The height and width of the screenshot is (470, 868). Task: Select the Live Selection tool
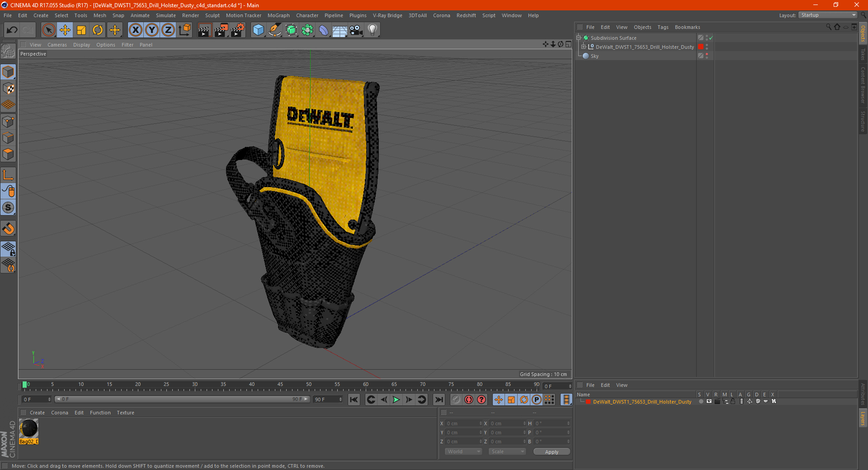(48, 30)
